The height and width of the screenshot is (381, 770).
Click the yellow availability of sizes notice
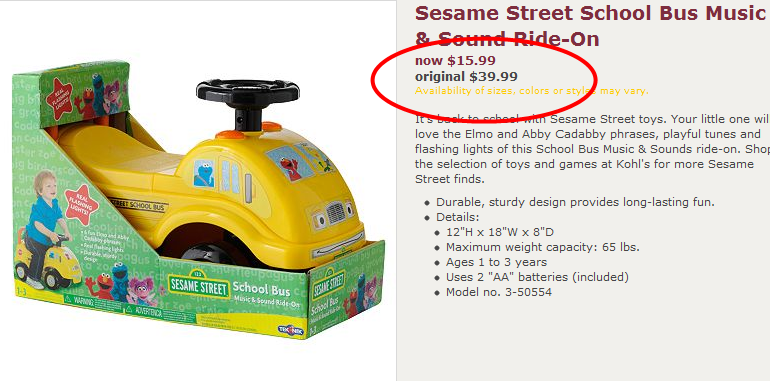[x=531, y=91]
